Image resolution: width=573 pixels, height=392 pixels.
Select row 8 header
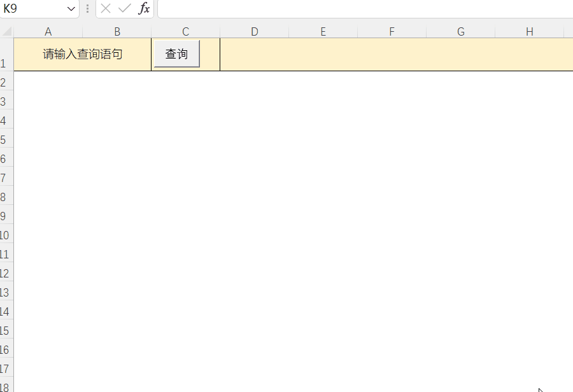[6, 195]
